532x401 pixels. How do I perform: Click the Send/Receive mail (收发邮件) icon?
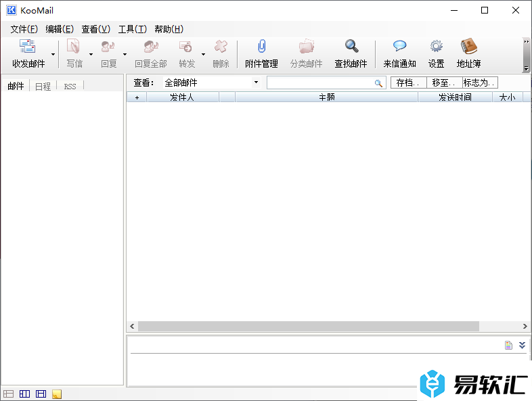(28, 47)
